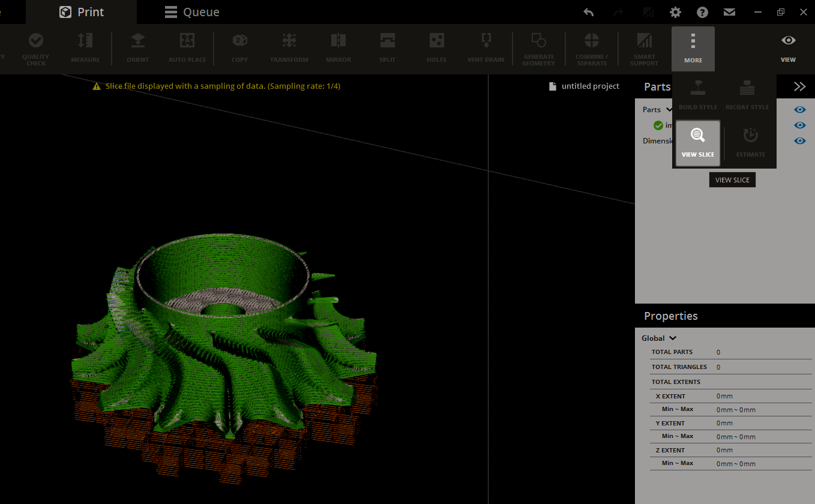Open the More menu in the toolbar
Screen dimensions: 815x504
click(x=693, y=48)
